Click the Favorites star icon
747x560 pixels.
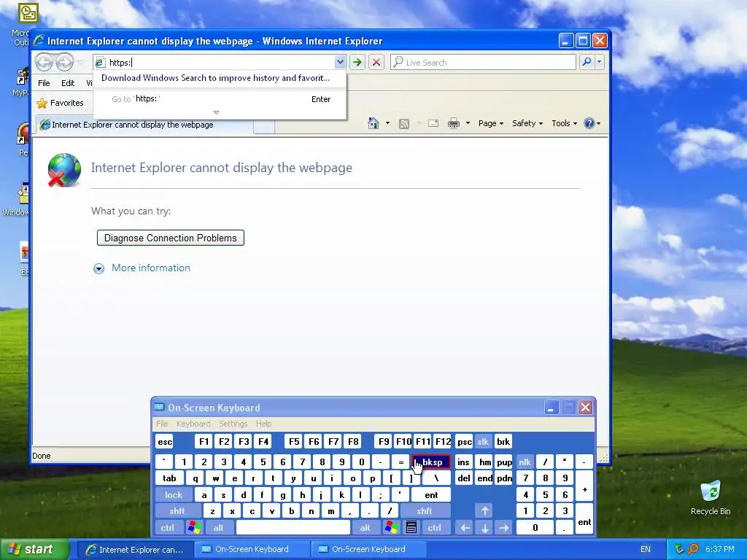pyautogui.click(x=42, y=103)
